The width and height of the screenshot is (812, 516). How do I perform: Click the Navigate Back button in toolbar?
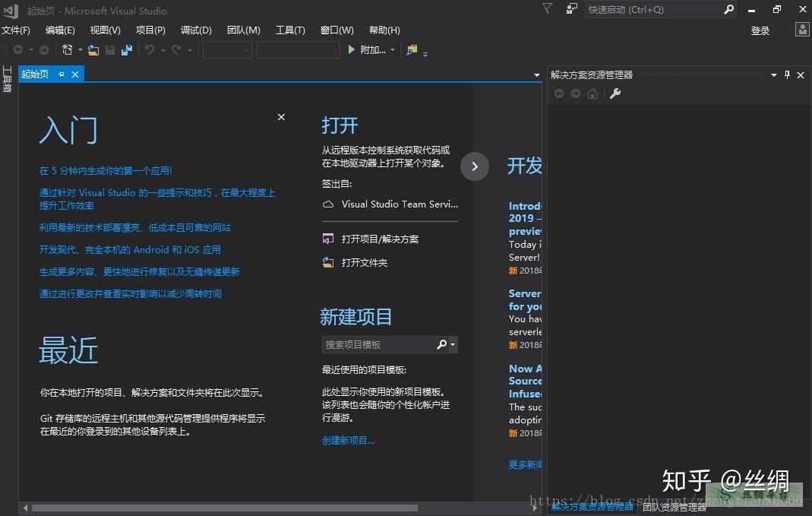pos(18,49)
